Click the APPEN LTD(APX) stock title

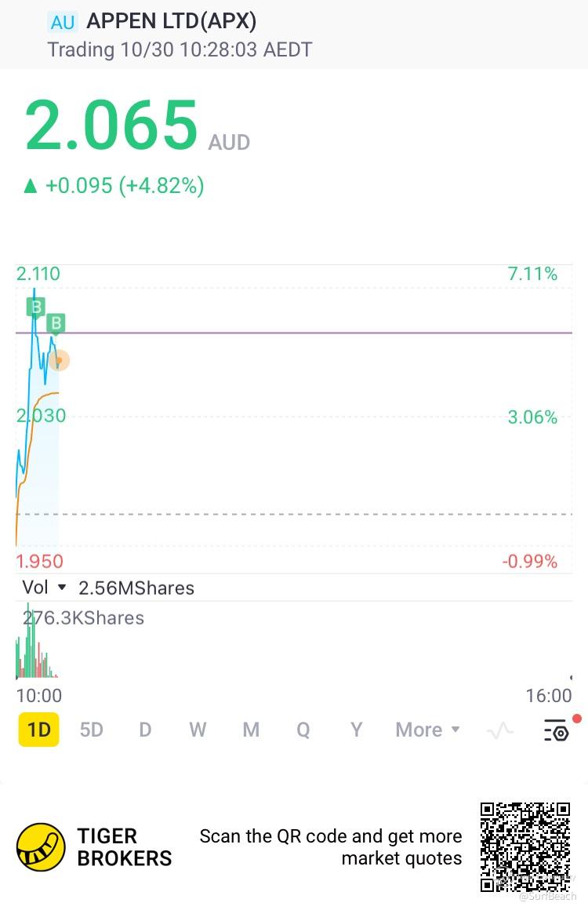[x=171, y=21]
